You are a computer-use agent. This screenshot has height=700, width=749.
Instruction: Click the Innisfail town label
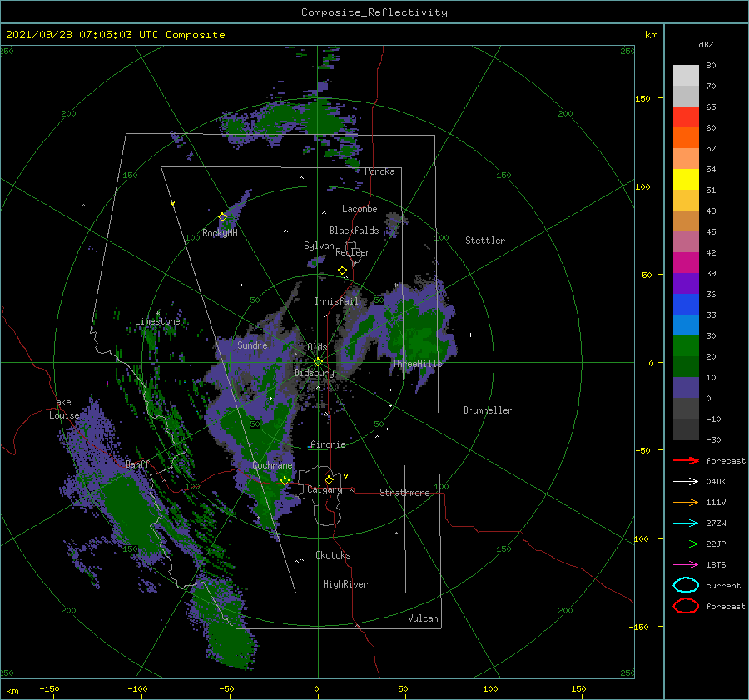[x=336, y=301]
